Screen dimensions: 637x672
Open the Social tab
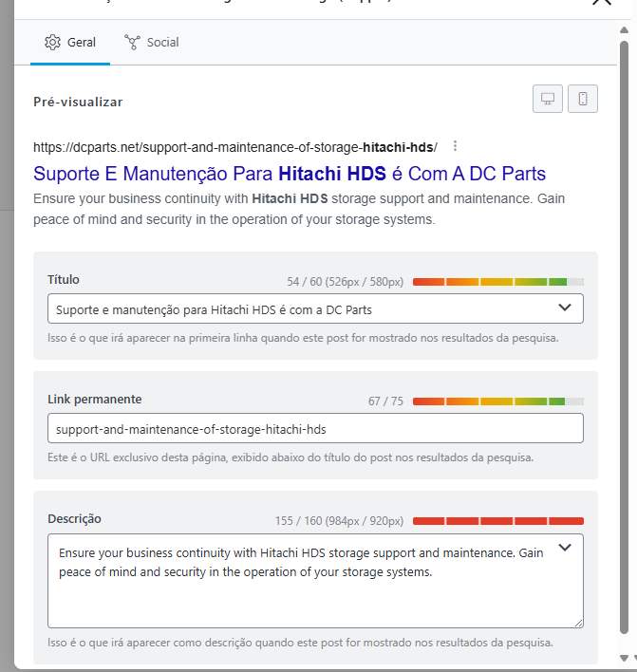coord(152,43)
